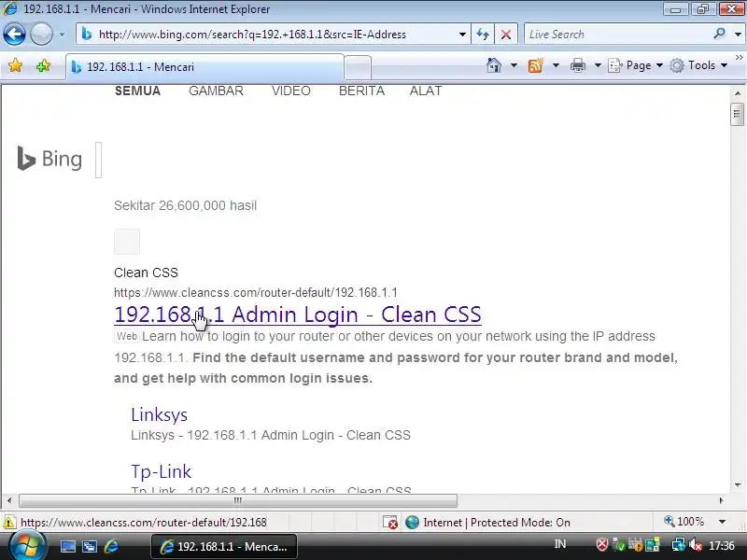This screenshot has height=560, width=747.
Task: Click the Live Search magnifier icon
Action: point(719,34)
